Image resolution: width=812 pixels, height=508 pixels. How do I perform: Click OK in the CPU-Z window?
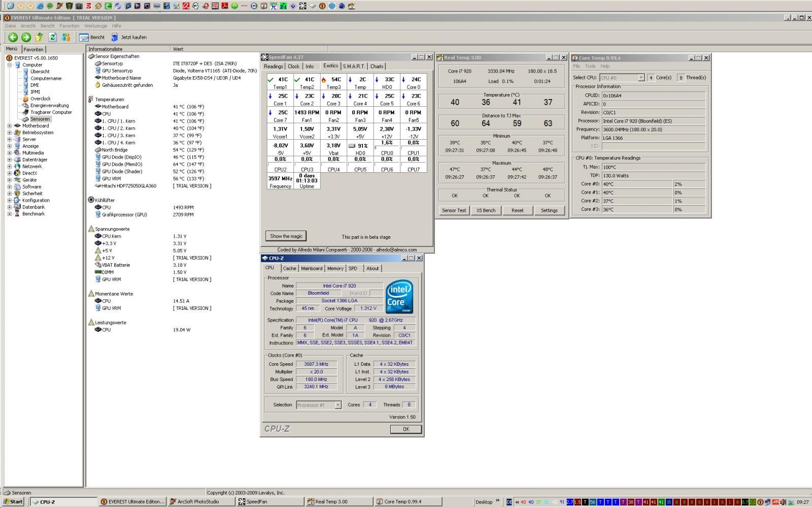coord(406,429)
